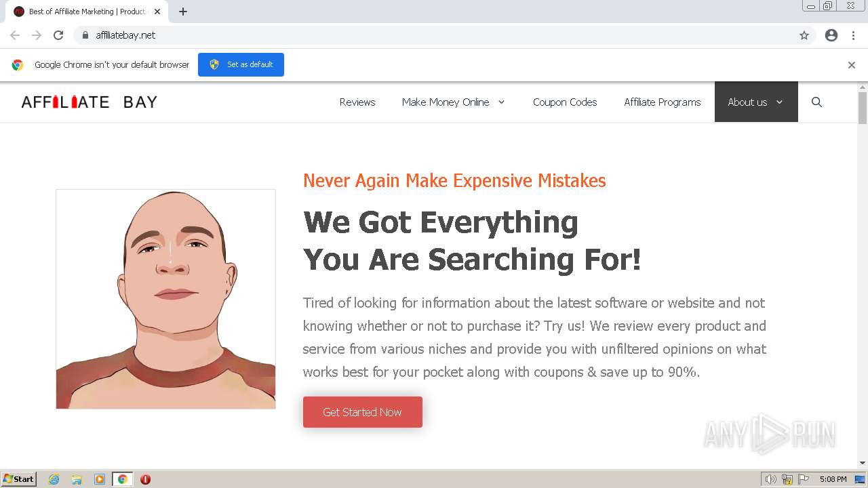Click the cartoon portrait image
Image resolution: width=868 pixels, height=488 pixels.
[165, 299]
